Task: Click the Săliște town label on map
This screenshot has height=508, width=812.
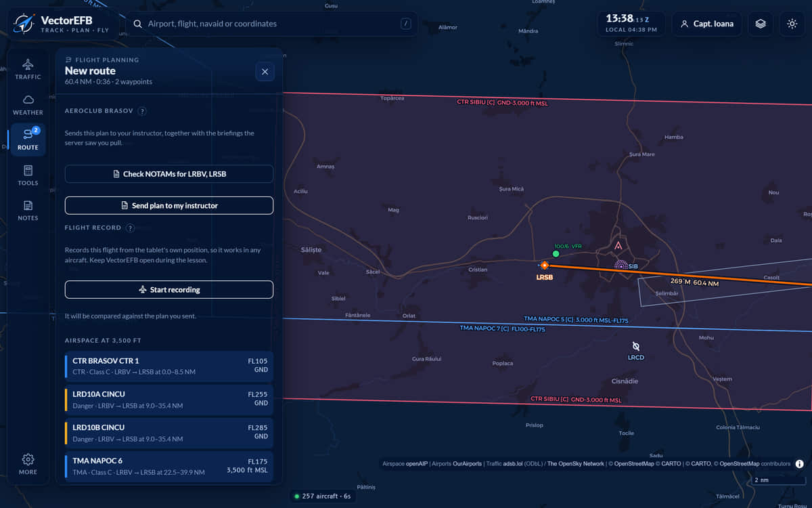Action: tap(311, 249)
